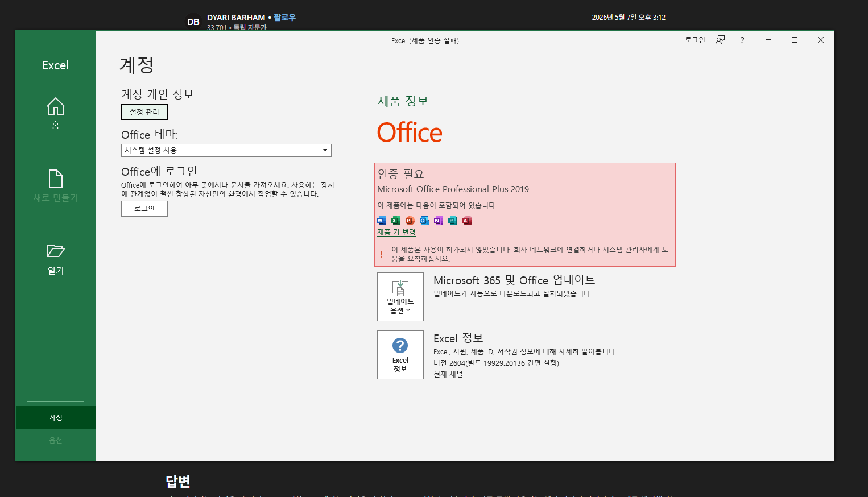Click the Access icon in included products
The height and width of the screenshot is (497, 868).
point(467,221)
